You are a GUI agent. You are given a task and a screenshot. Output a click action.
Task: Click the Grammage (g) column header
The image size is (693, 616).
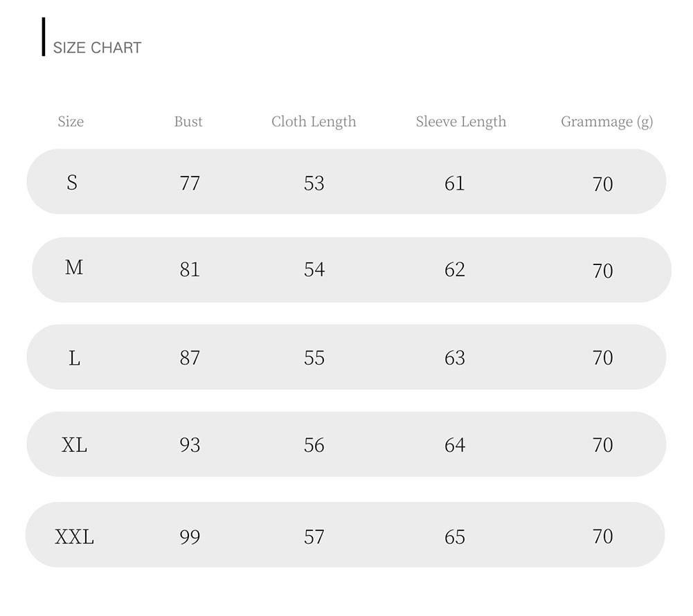point(606,122)
